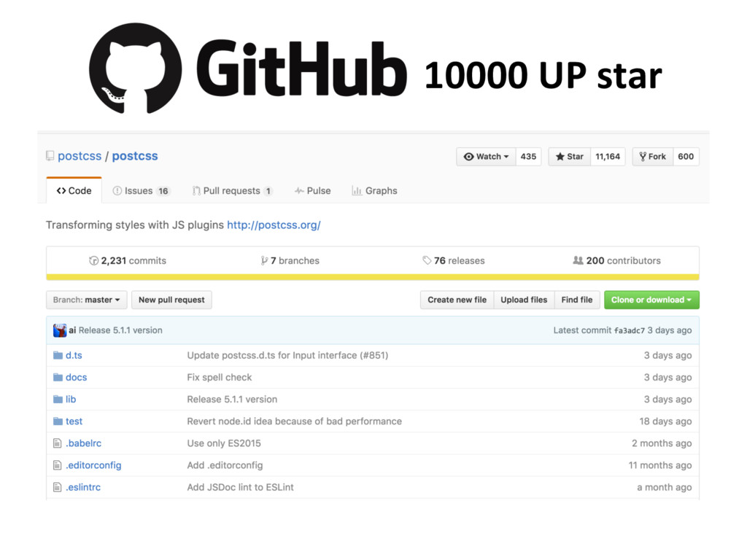Click the Graphs bar chart icon
This screenshot has height=560, width=747.
(357, 190)
